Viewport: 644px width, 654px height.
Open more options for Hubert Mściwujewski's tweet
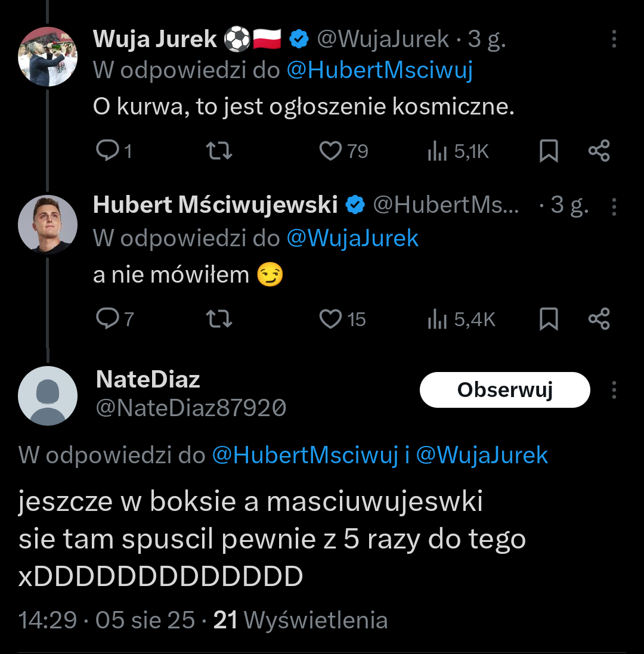[x=614, y=206]
